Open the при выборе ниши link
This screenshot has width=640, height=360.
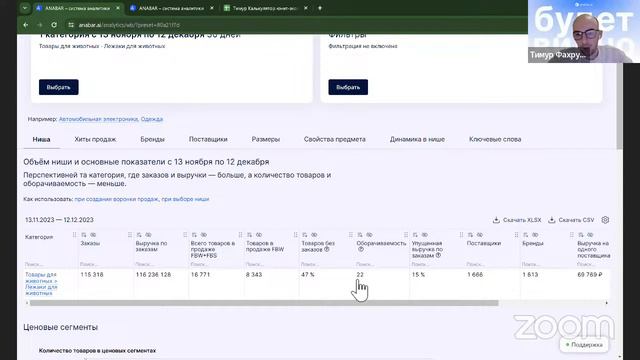point(185,199)
